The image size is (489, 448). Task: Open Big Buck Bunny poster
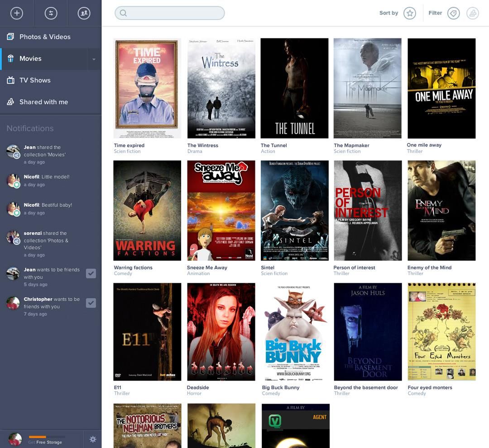pyautogui.click(x=294, y=332)
